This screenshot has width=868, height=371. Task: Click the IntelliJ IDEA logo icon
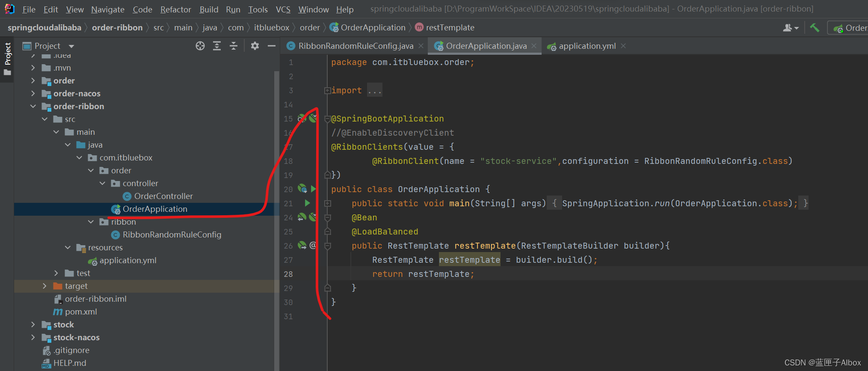pos(9,9)
